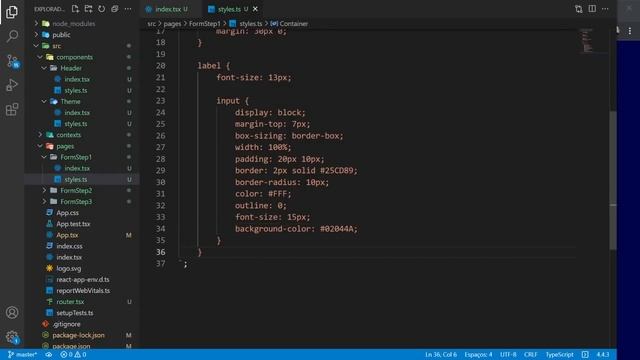Click the editor vertical scrollbar
Viewport: 640px width, 360px height.
613,180
